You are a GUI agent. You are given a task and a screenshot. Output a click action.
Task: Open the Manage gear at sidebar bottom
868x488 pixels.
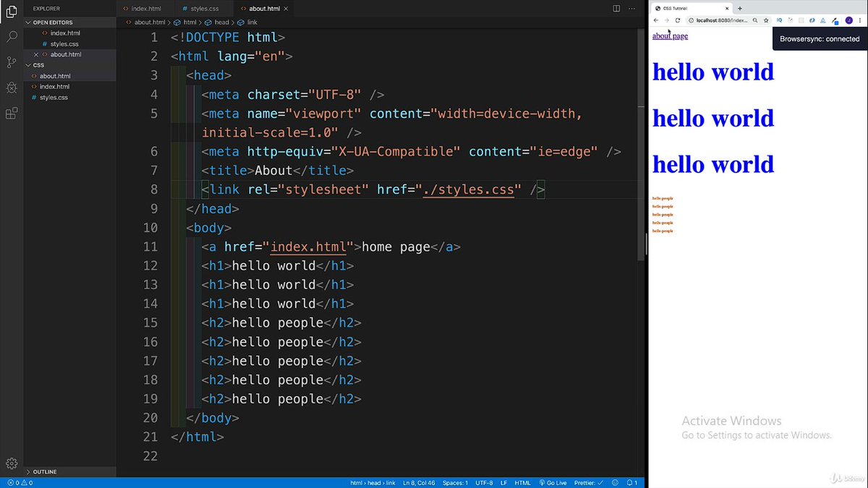(12, 463)
